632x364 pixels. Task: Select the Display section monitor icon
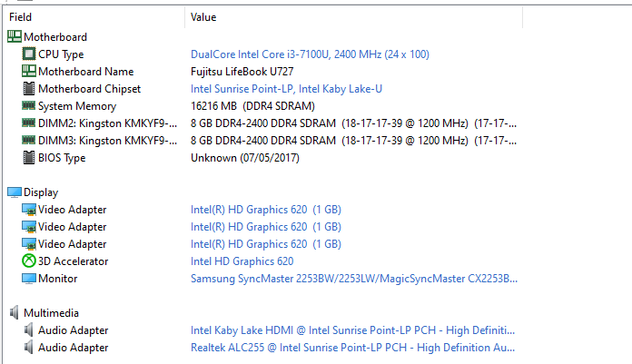click(15, 192)
